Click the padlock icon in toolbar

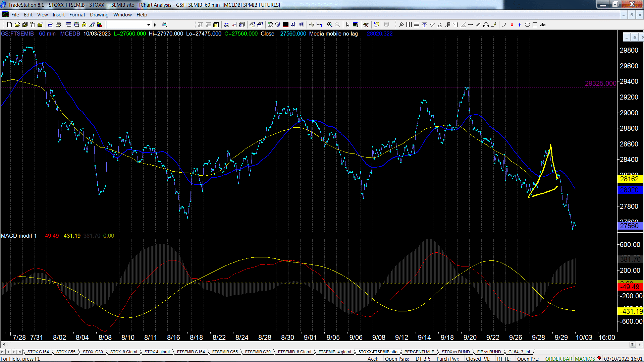pyautogui.click(x=84, y=24)
